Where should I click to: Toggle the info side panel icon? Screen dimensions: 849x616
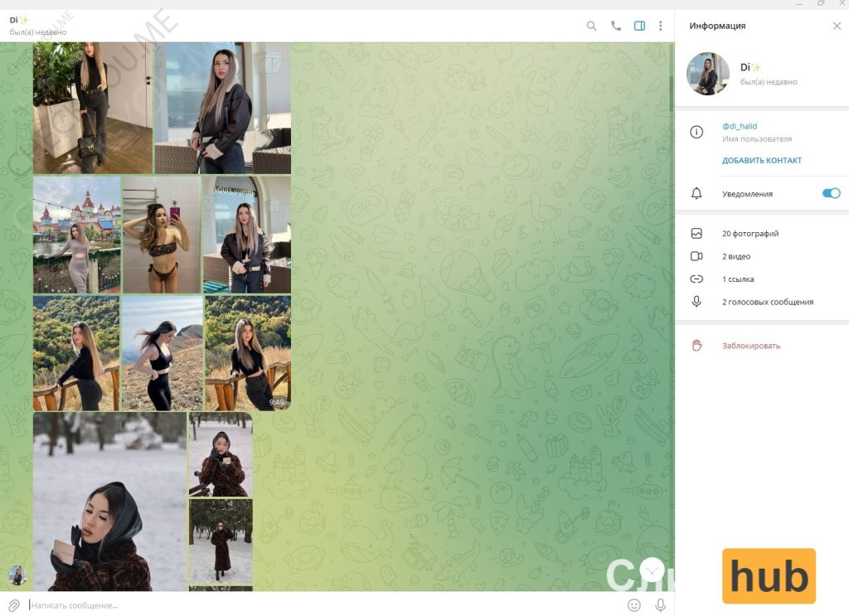pyautogui.click(x=639, y=26)
